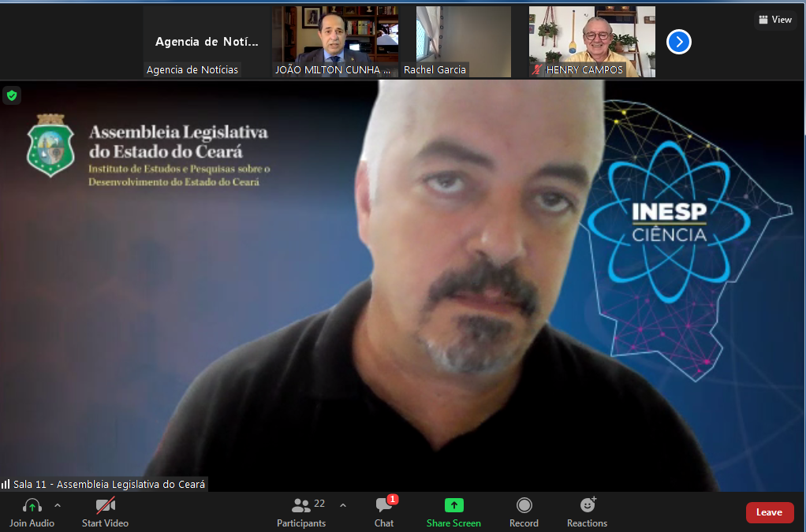The height and width of the screenshot is (532, 806).
Task: Expand audio options arrow beside Join Audio
Action: coord(58,504)
